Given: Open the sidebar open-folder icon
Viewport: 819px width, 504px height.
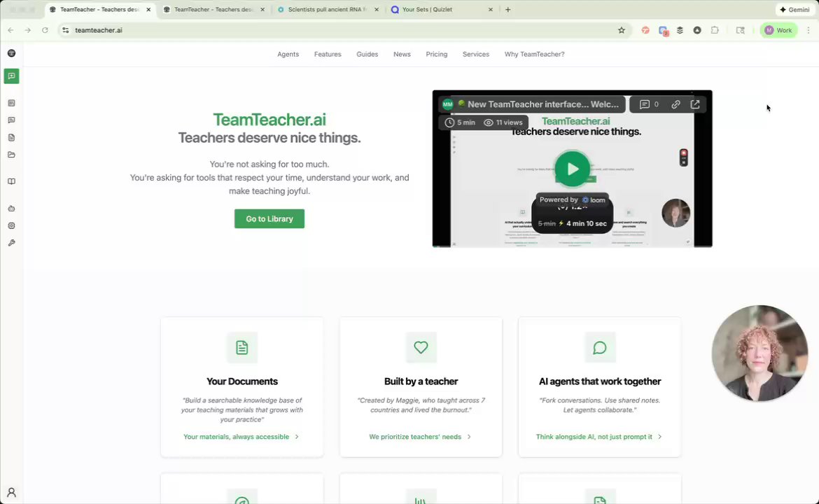Looking at the screenshot, I should (11, 155).
